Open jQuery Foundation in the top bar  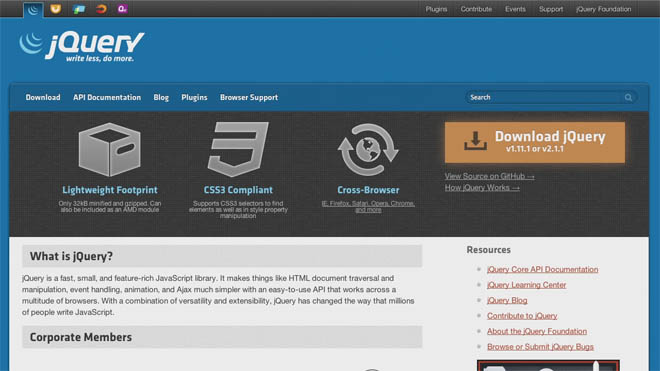pos(604,9)
